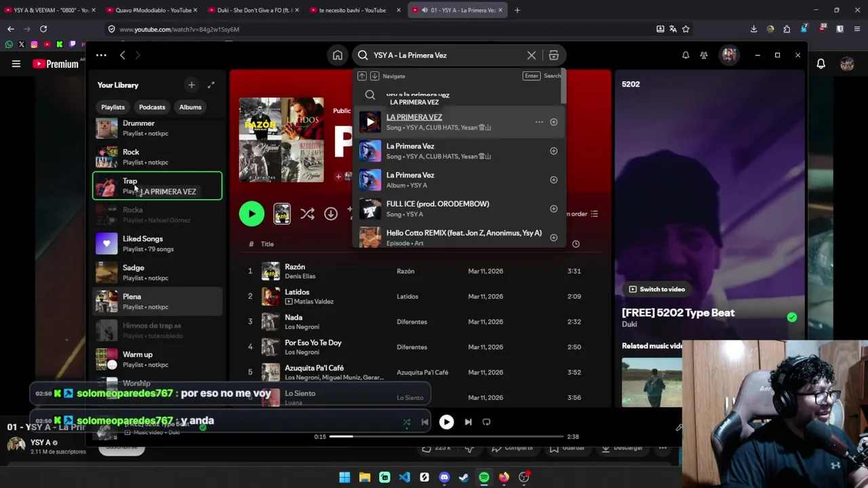Open the artist Matías Valdez link
868x488 pixels.
pos(314,302)
